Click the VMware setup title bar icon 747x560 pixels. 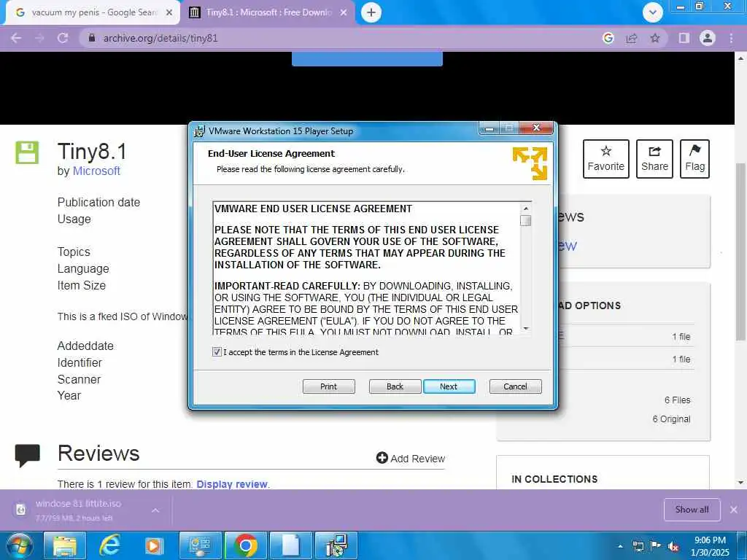199,131
